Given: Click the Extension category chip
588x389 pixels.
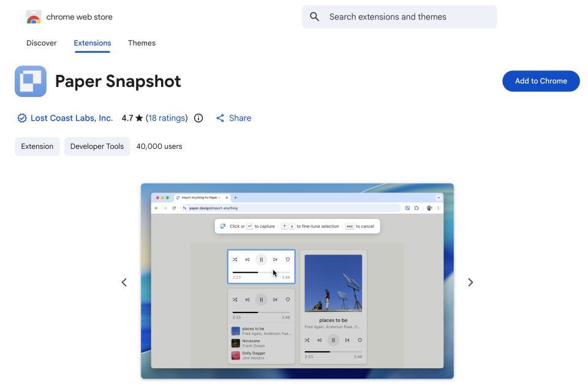Looking at the screenshot, I should click(37, 146).
